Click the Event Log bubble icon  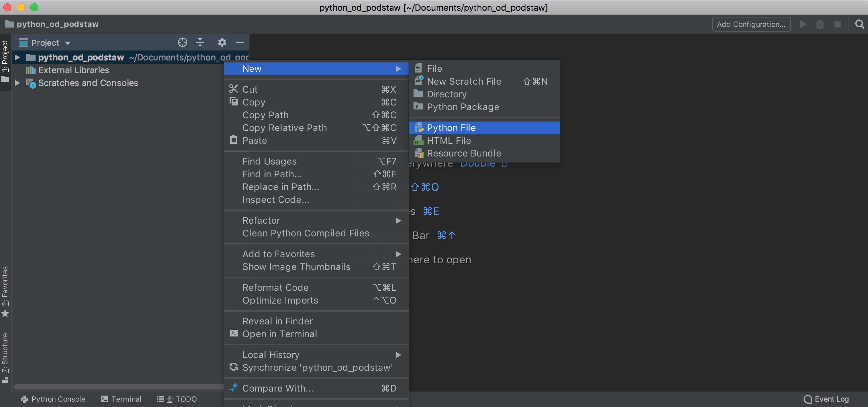click(x=808, y=399)
